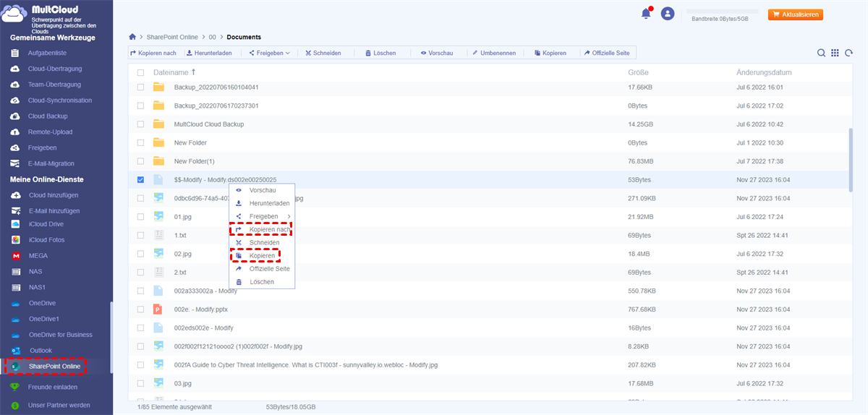This screenshot has width=868, height=415.
Task: Open the notifications bell
Action: (x=646, y=14)
